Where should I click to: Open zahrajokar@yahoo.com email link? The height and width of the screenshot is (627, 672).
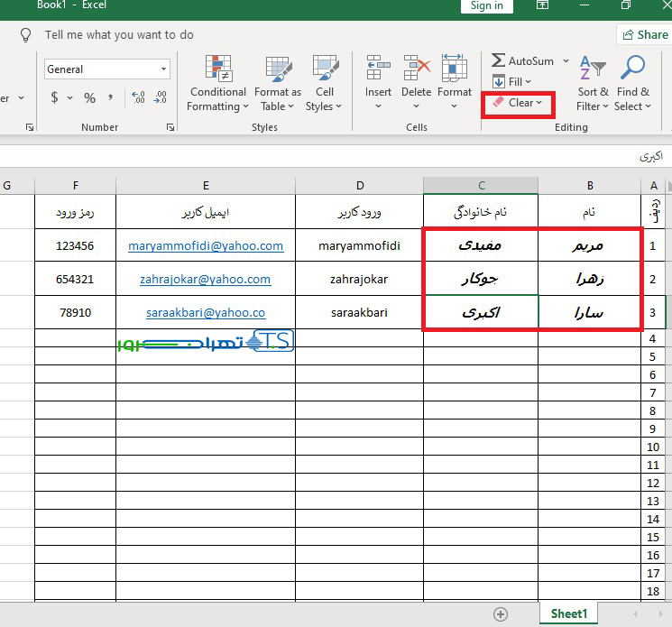click(x=206, y=280)
